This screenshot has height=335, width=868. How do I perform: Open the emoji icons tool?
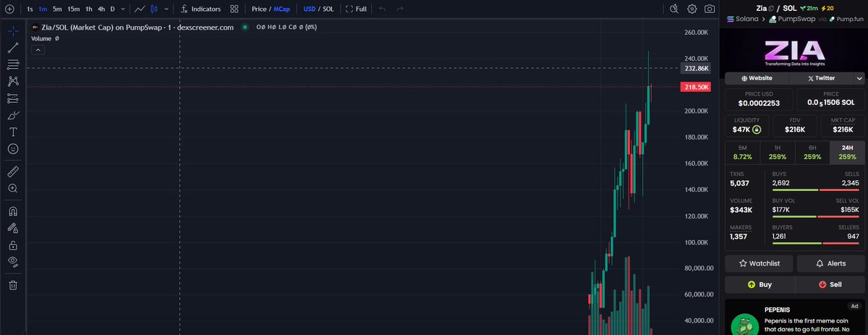[x=12, y=149]
